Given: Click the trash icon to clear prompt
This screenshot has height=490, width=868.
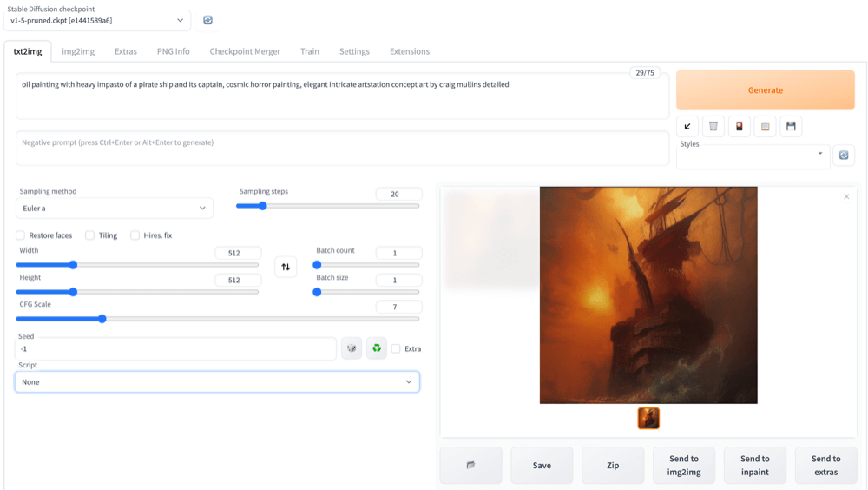Looking at the screenshot, I should [x=713, y=126].
